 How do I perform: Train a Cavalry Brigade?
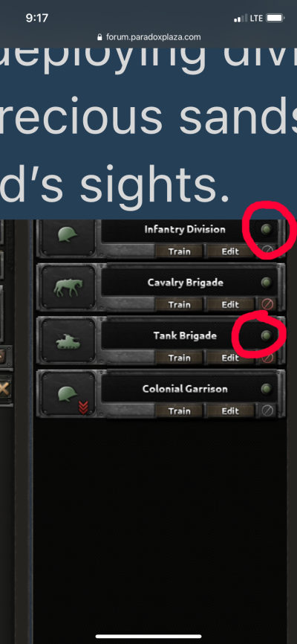(179, 305)
